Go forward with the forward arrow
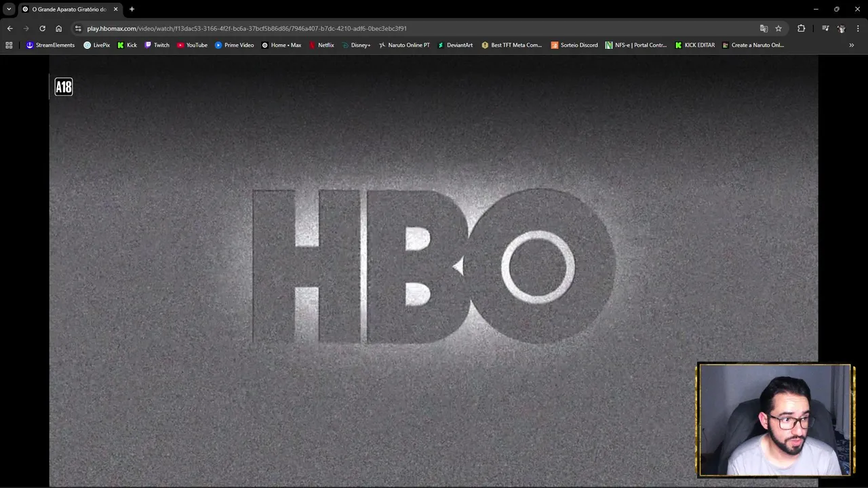 [x=26, y=28]
